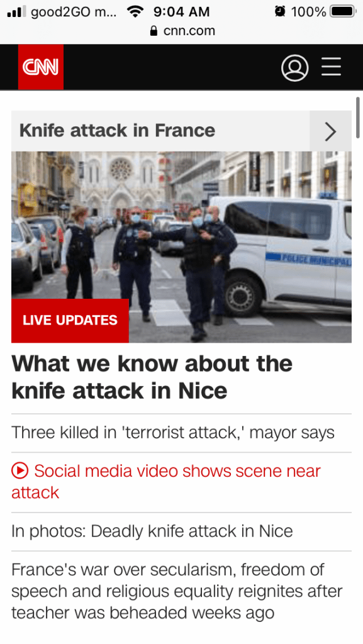Viewport: 363px width, 644px height.
Task: Click the page scrollbar on right edge
Action: (x=358, y=118)
